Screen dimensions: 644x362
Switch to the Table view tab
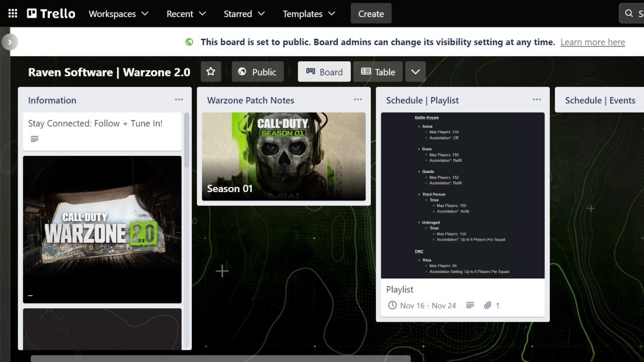click(378, 71)
